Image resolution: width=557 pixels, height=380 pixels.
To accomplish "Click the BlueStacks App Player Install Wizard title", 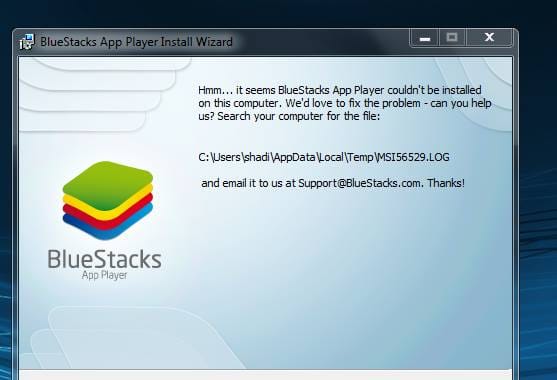I will click(x=136, y=42).
